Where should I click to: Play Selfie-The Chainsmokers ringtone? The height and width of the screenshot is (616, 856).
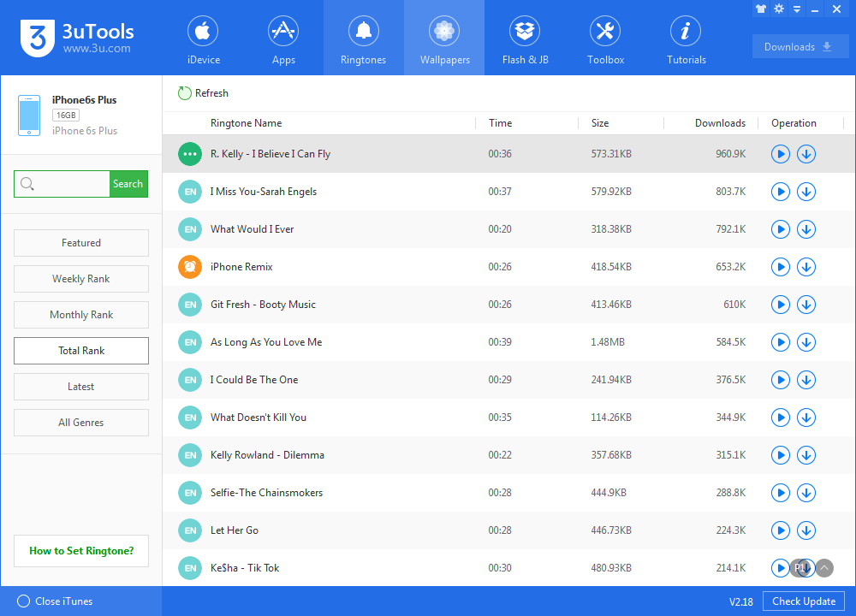click(x=781, y=494)
